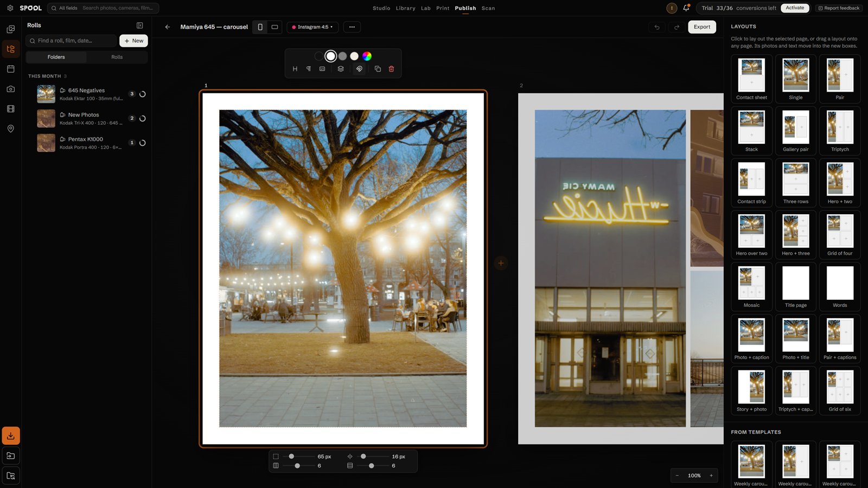The width and height of the screenshot is (868, 488).
Task: Click the New roll button
Action: coord(133,41)
